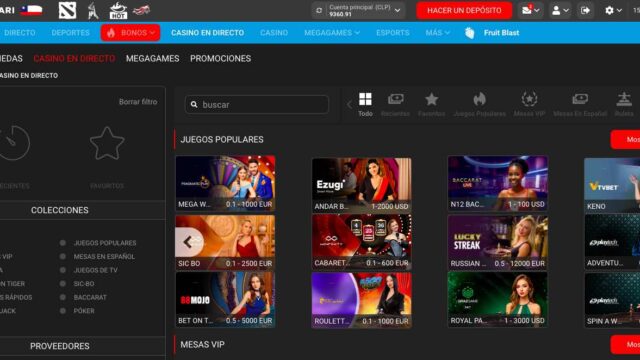Click the cricket player icon in header

coord(93,11)
